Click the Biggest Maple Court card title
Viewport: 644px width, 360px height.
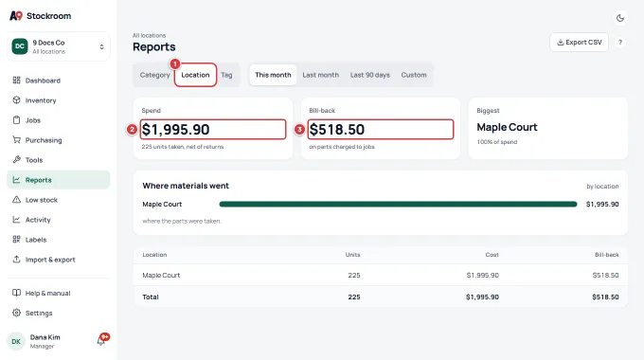pyautogui.click(x=507, y=127)
